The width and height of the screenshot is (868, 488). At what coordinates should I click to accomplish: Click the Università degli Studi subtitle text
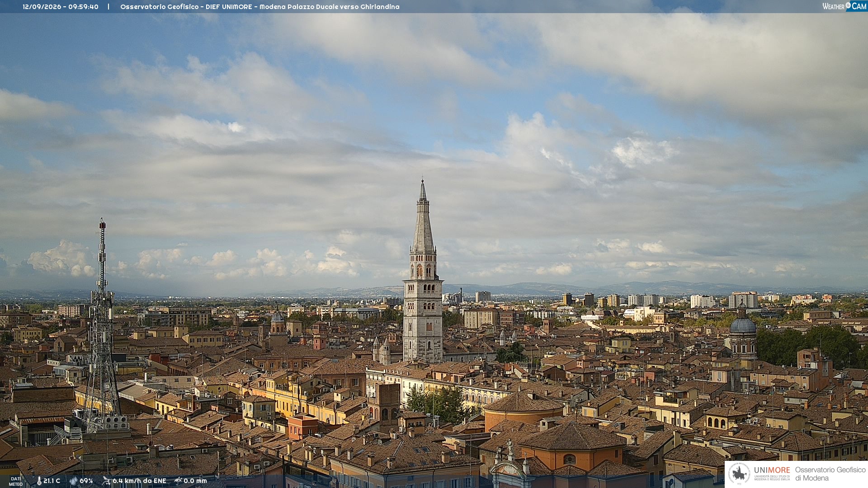tap(772, 478)
